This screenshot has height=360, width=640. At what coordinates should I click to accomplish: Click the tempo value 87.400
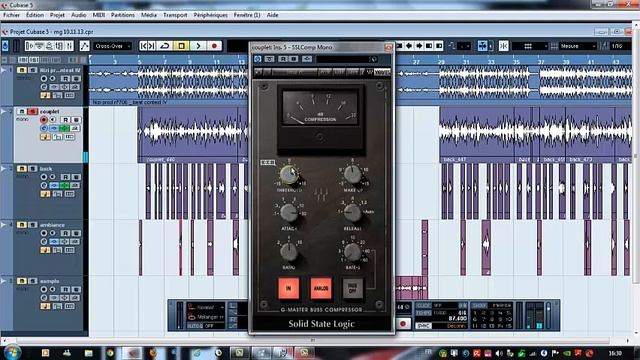coord(457,318)
